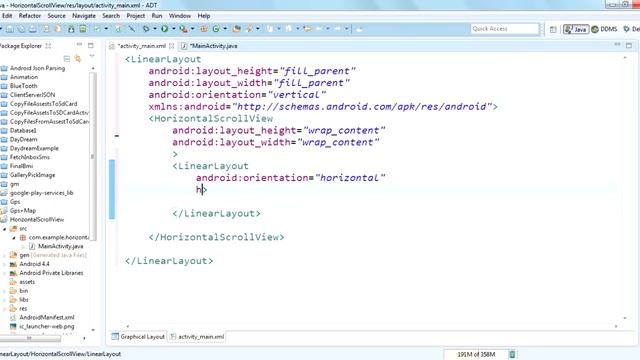Click the Run External Tools icon

(x=183, y=29)
